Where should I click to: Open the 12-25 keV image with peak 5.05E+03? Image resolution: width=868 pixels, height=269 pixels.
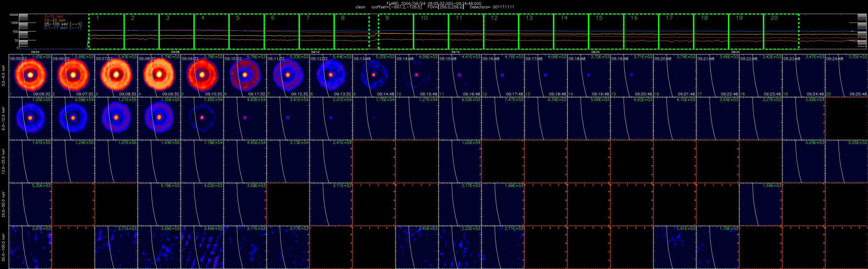pyautogui.click(x=847, y=161)
